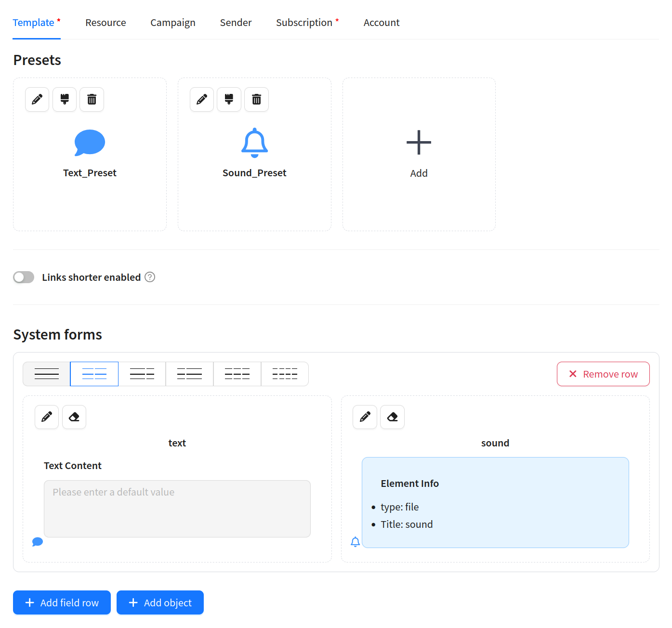Image resolution: width=672 pixels, height=628 pixels.
Task: Select single column row layout
Action: click(x=47, y=374)
